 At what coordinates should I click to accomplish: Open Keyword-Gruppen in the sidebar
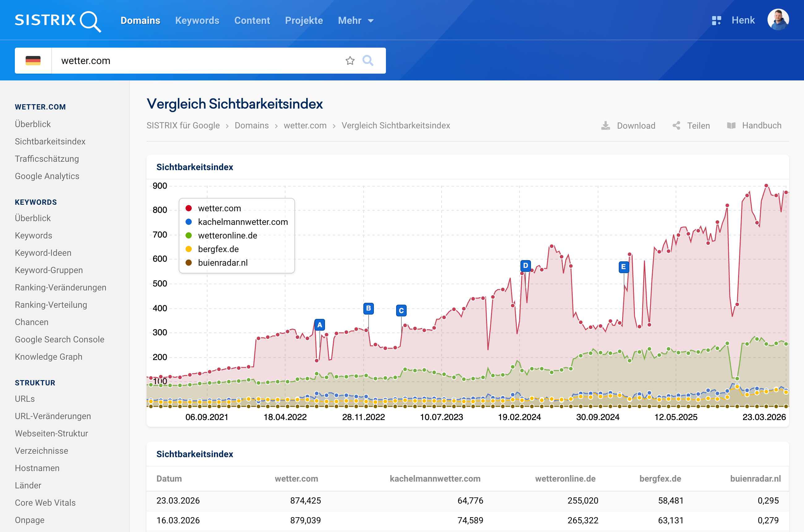(49, 270)
